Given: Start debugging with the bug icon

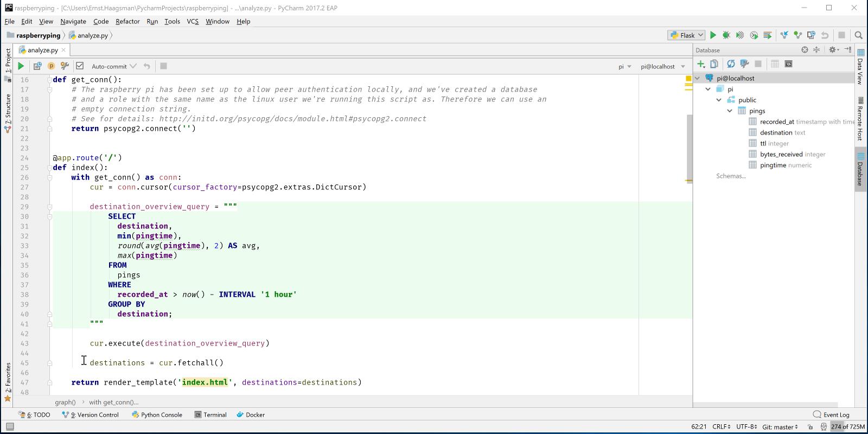Looking at the screenshot, I should [x=726, y=35].
